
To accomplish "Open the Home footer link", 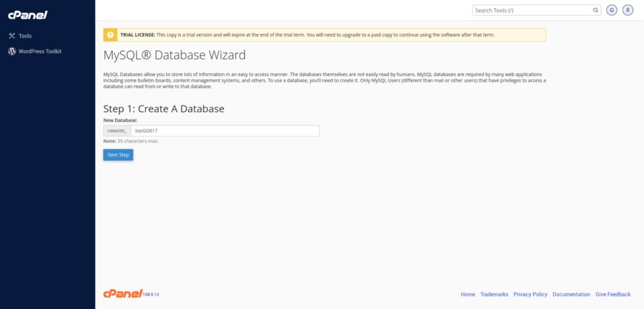I will coord(468,294).
